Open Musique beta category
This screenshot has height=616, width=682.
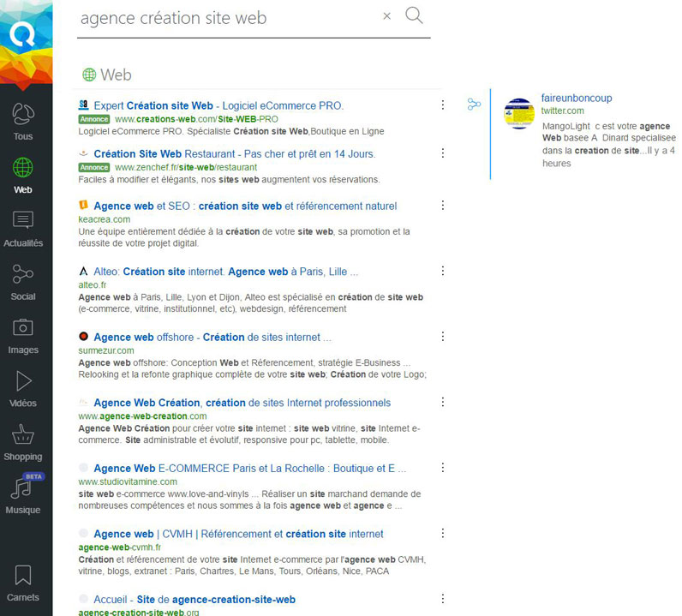[x=23, y=494]
